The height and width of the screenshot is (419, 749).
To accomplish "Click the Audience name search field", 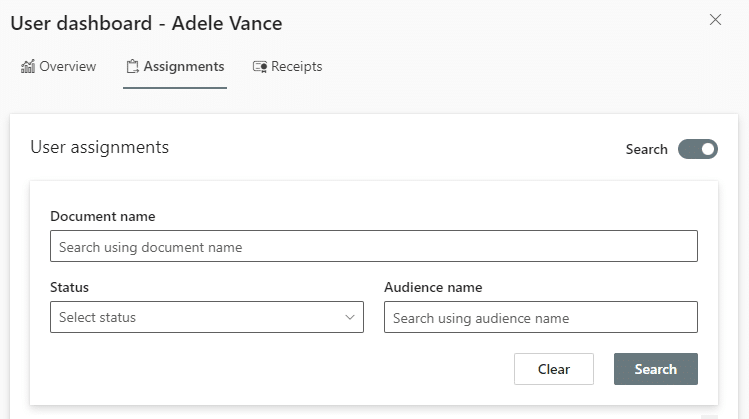I will tap(541, 317).
